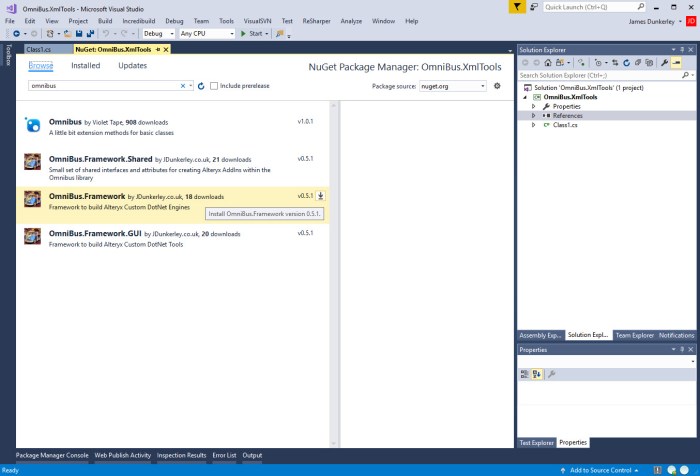Switch to the Installed tab
Screen dimensions: 700x476
86,66
